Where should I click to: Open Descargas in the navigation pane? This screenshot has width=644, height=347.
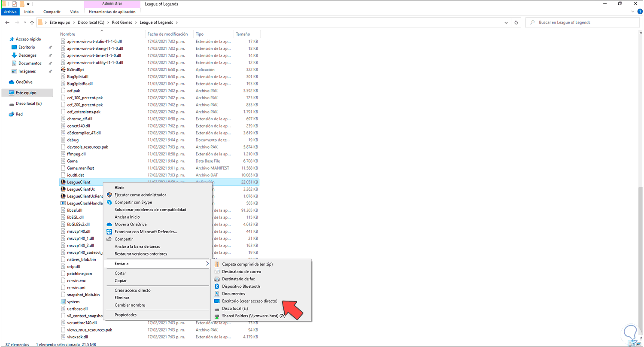27,55
